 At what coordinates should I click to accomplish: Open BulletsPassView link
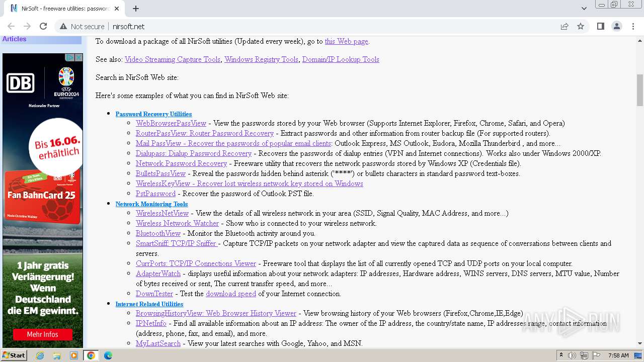(160, 173)
